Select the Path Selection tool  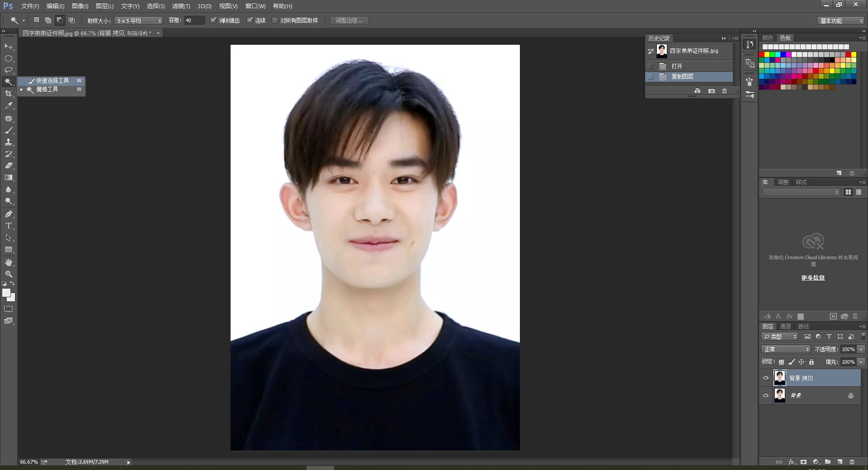9,237
